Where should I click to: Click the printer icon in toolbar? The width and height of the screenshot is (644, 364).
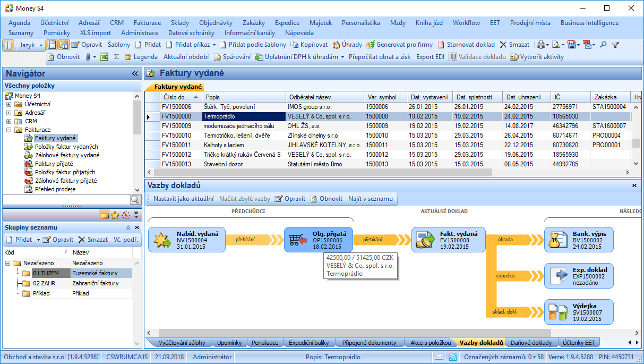tap(540, 45)
